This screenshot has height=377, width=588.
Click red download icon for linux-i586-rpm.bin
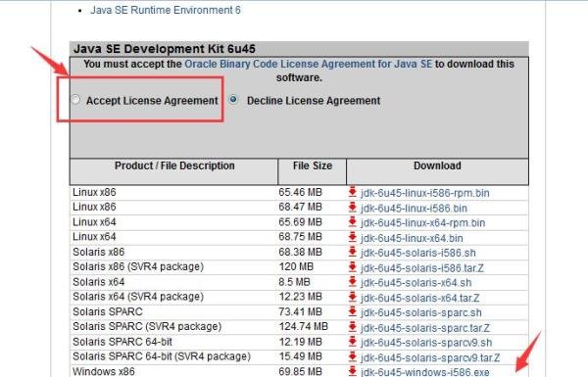tap(352, 192)
